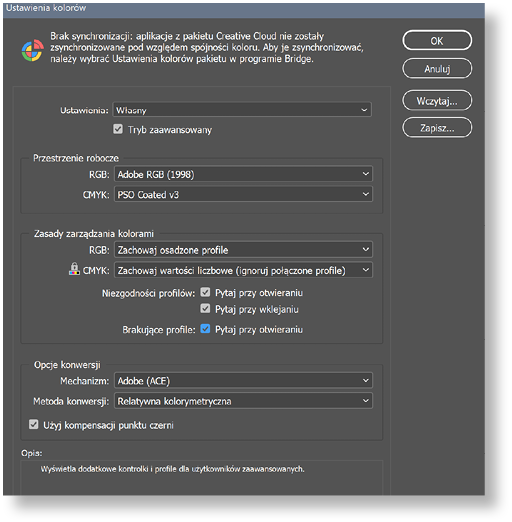Click the Anuluj button
Image resolution: width=512 pixels, height=522 pixels.
(437, 69)
